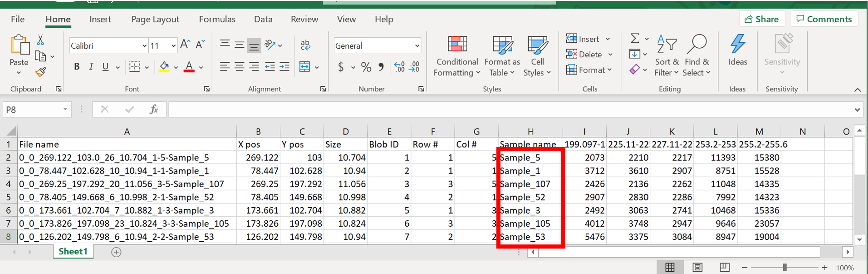
Task: Select the Sheet1 worksheet tab
Action: [x=73, y=252]
